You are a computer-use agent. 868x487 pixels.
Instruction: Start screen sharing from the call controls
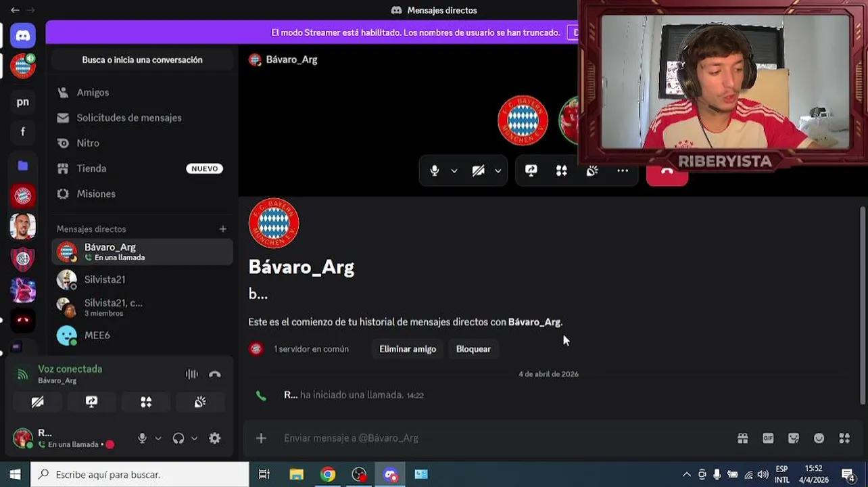(x=531, y=170)
